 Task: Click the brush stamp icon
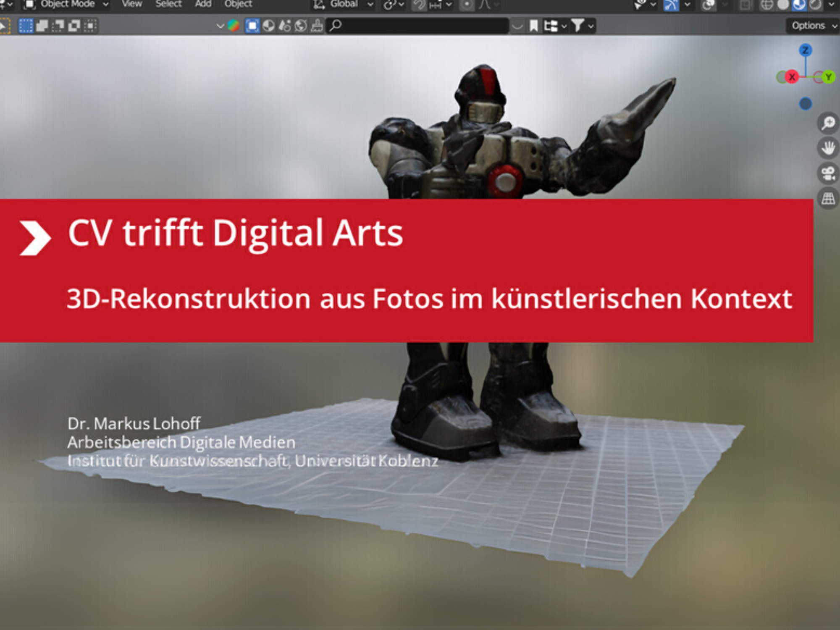[317, 26]
